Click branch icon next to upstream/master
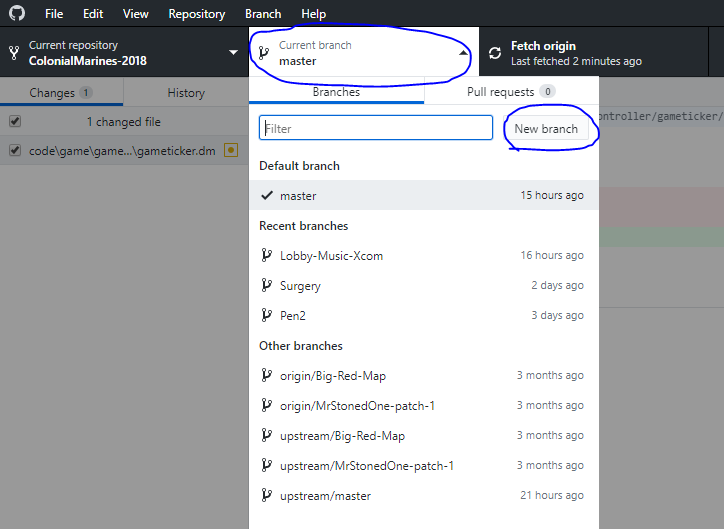The width and height of the screenshot is (724, 529). [266, 495]
